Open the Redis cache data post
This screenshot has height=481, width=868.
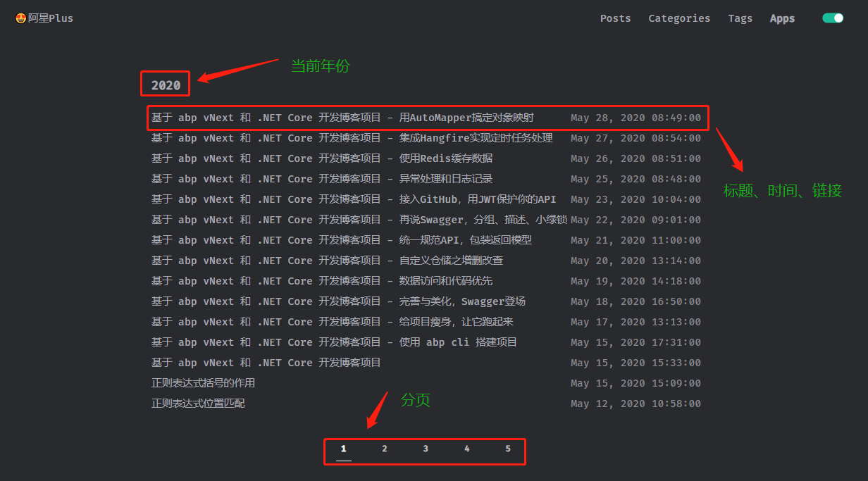(x=322, y=158)
